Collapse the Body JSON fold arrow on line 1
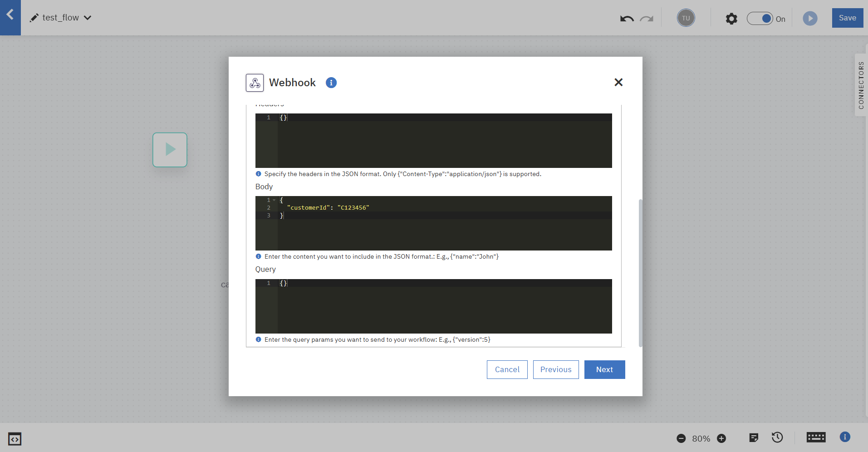 pyautogui.click(x=274, y=200)
